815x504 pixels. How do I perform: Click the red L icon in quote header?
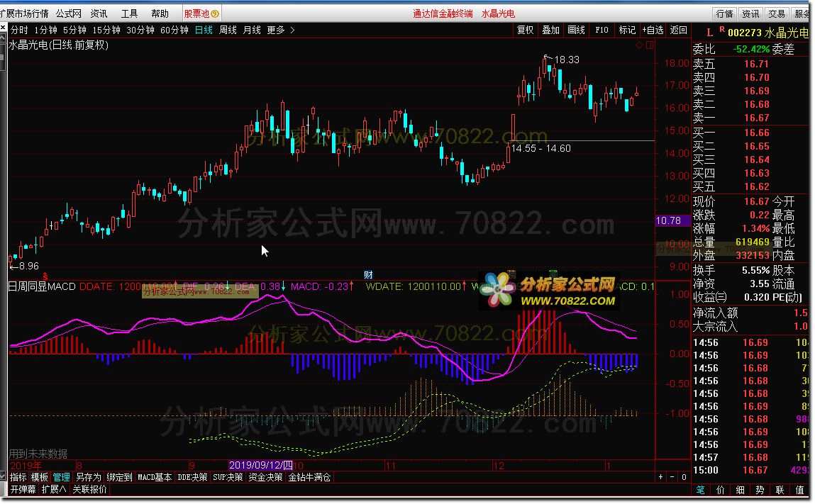[709, 33]
